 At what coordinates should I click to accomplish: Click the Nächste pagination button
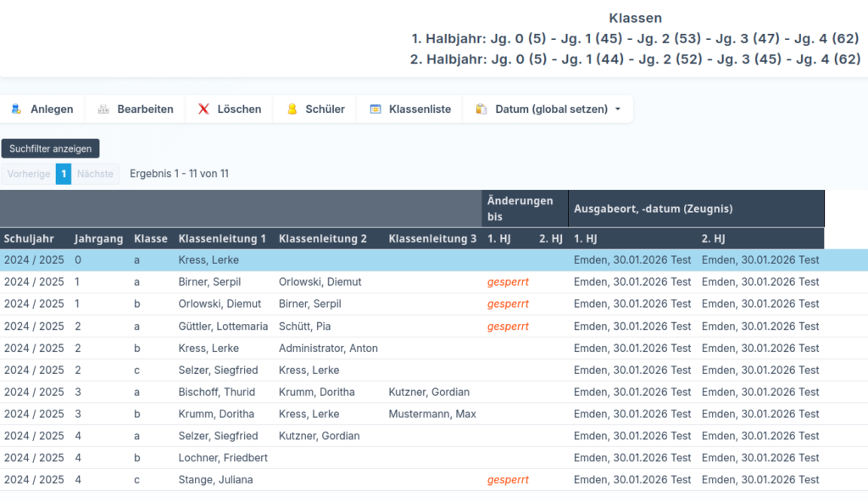(x=95, y=174)
